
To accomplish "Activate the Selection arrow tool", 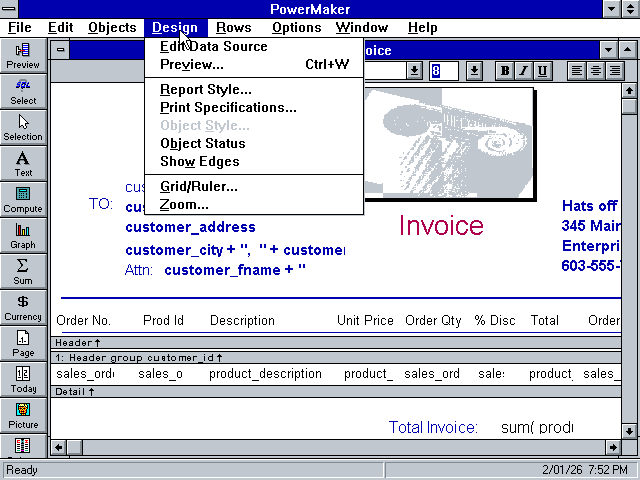I will 23,127.
